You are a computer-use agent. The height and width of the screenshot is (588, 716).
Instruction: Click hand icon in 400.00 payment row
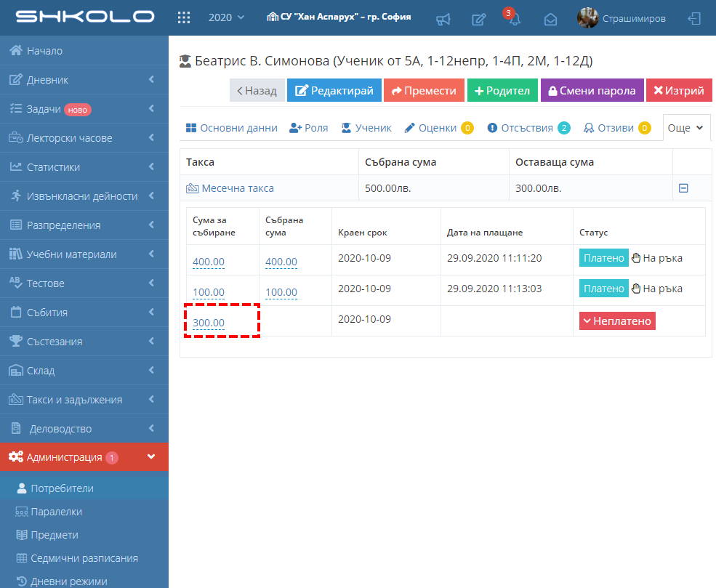635,258
